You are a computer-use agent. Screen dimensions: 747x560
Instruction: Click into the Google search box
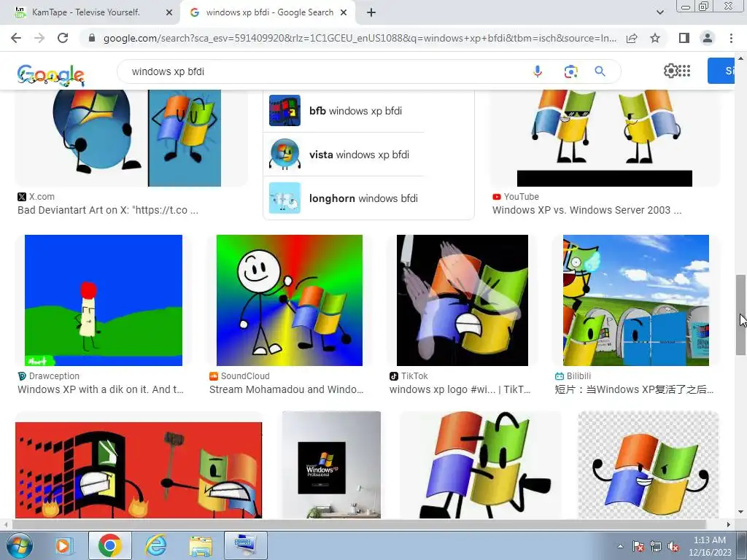(x=324, y=71)
